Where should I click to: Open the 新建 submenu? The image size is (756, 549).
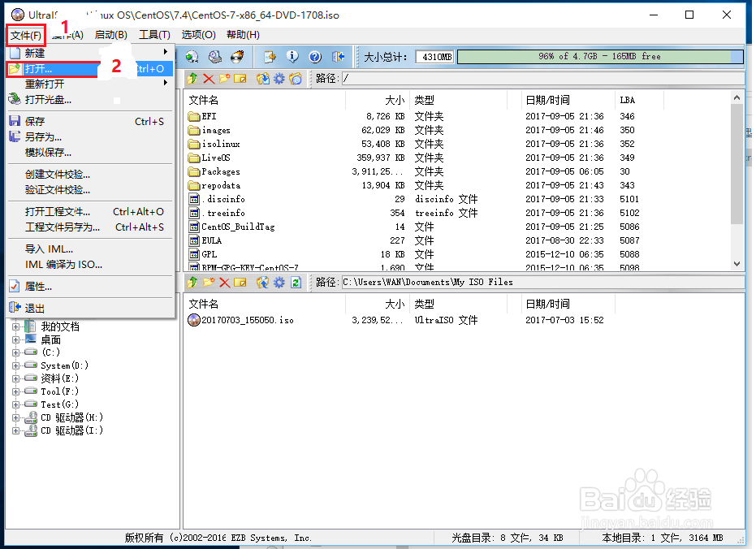[89, 53]
